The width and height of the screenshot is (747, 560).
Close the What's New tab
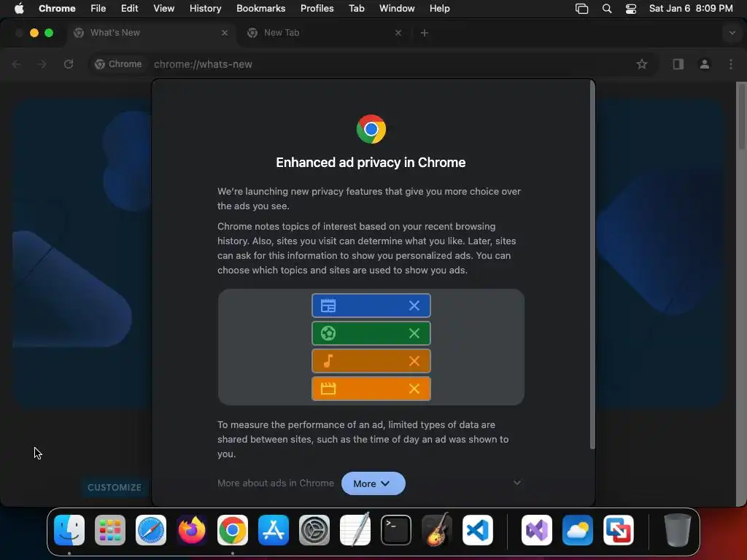pyautogui.click(x=225, y=33)
